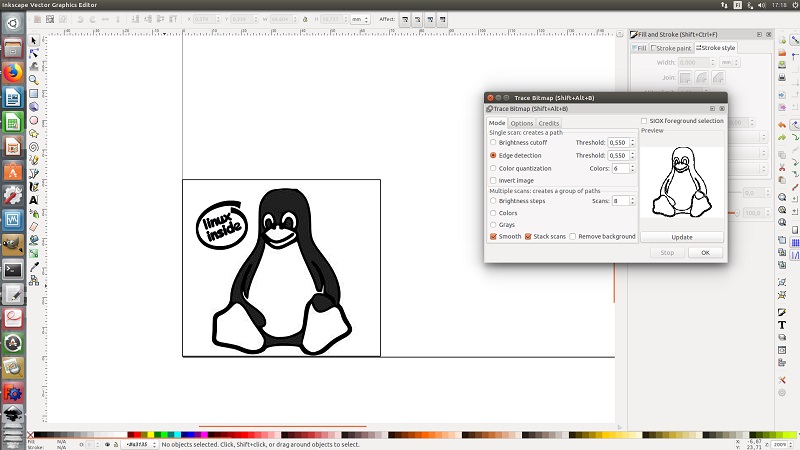Select the Rectangle tool
This screenshot has width=800, height=450.
click(x=34, y=93)
